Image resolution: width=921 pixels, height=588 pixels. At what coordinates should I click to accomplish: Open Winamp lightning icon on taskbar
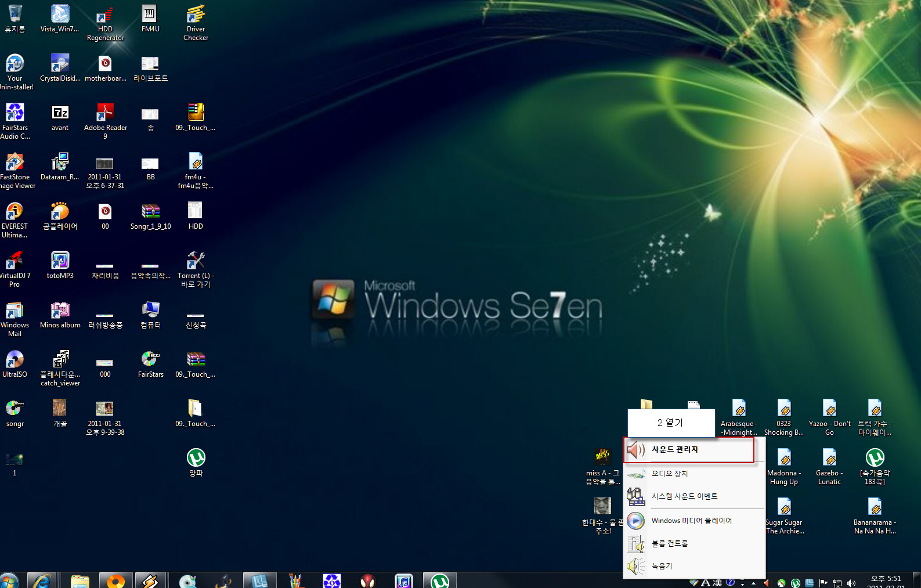pos(150,580)
